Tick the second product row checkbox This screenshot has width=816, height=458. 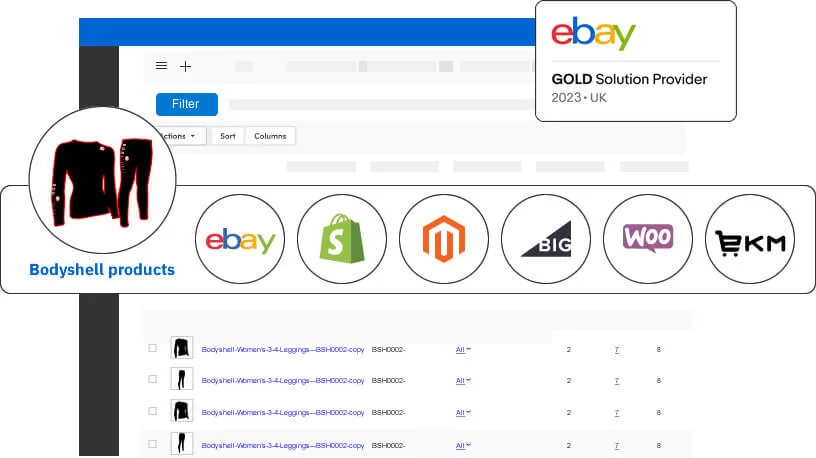[153, 380]
